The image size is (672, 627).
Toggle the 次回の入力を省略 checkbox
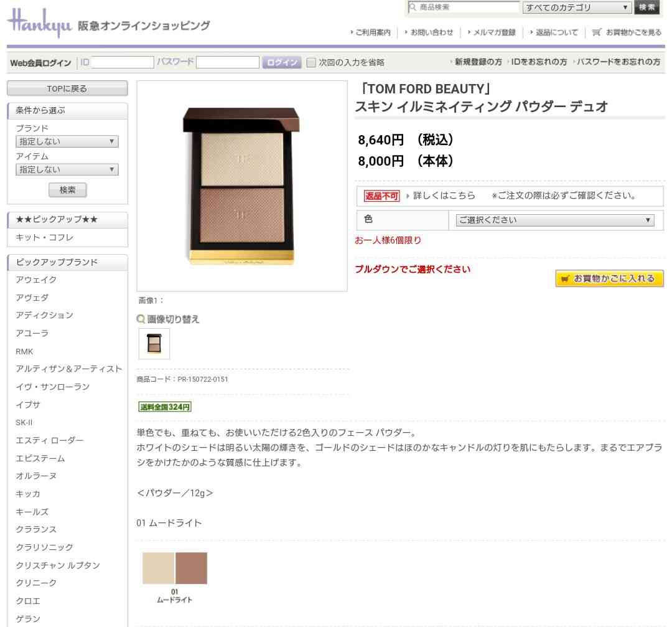coord(311,63)
